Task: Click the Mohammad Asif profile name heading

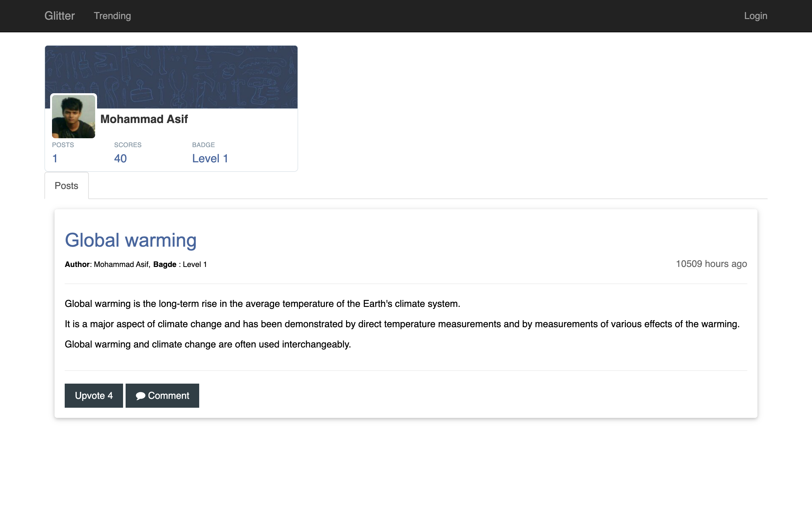Action: [144, 119]
